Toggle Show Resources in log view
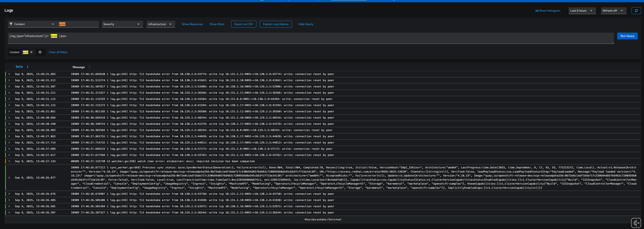This screenshot has width=644, height=229. pos(192,24)
